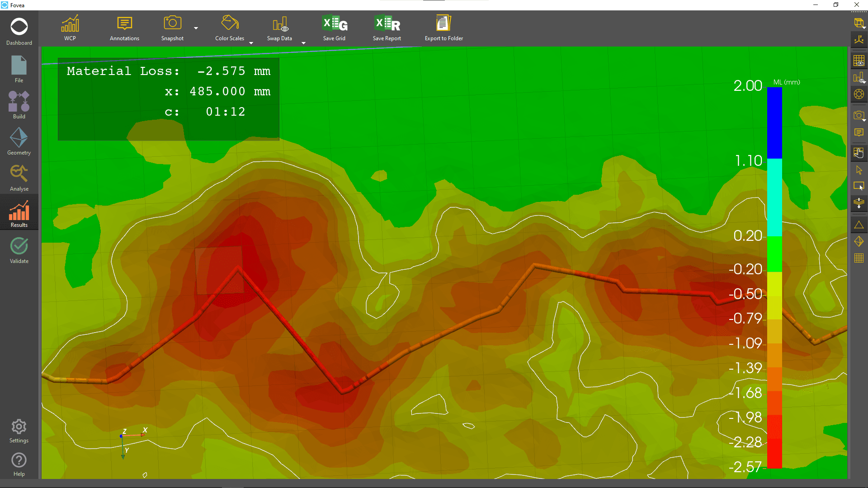
Task: Open Color Scales
Action: tap(230, 28)
